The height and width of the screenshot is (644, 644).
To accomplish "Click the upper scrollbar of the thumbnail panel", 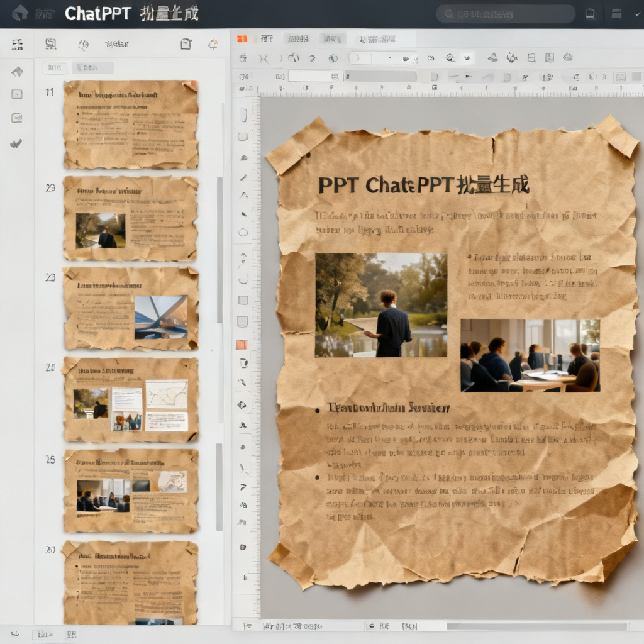I will click(219, 250).
